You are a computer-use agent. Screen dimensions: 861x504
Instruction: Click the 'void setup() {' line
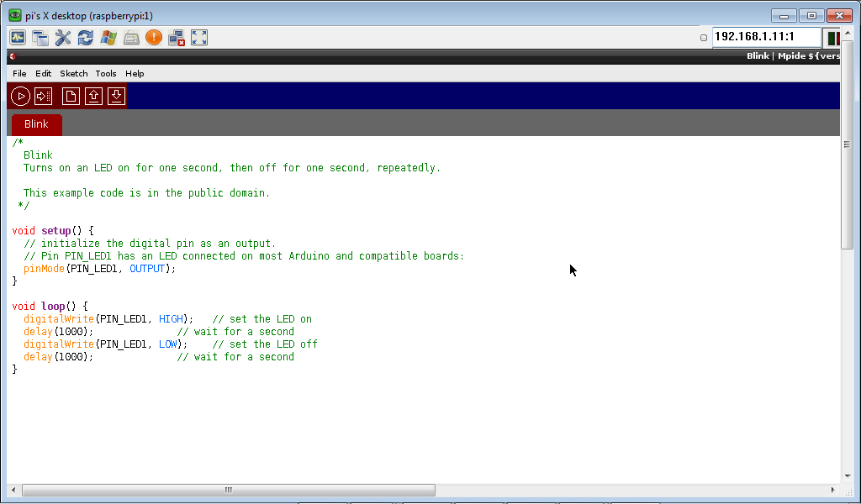(x=53, y=231)
